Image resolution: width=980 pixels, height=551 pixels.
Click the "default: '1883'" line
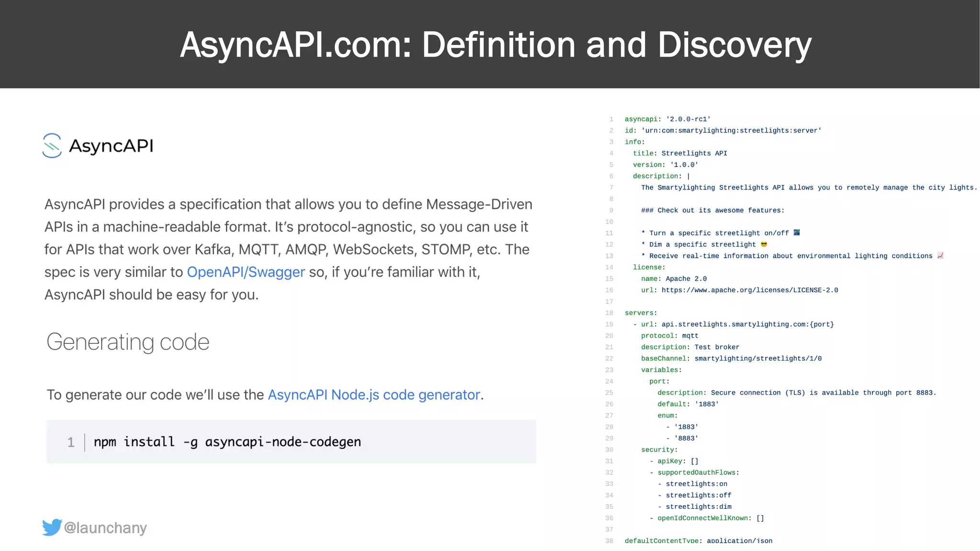click(x=688, y=405)
